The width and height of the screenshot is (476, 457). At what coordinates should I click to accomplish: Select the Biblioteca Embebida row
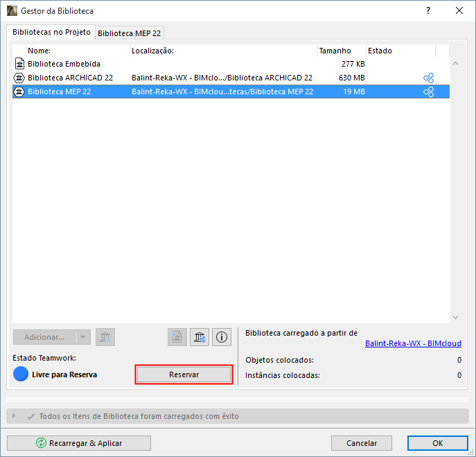coord(231,64)
